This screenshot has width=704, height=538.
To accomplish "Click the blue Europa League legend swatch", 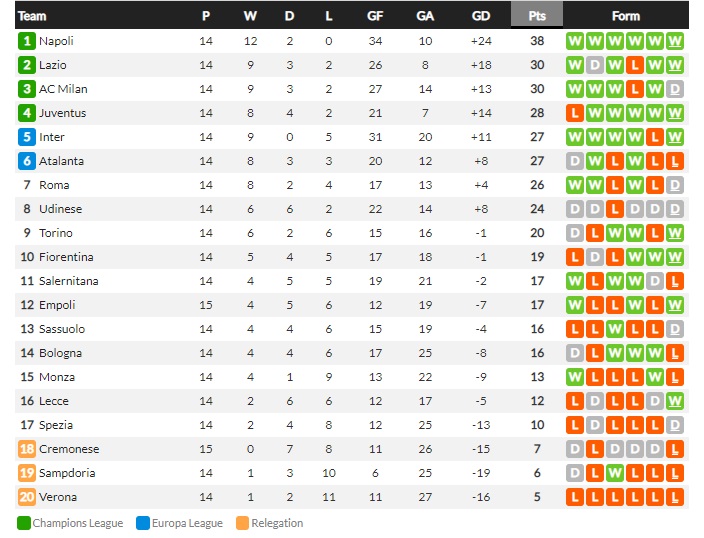I will [143, 523].
